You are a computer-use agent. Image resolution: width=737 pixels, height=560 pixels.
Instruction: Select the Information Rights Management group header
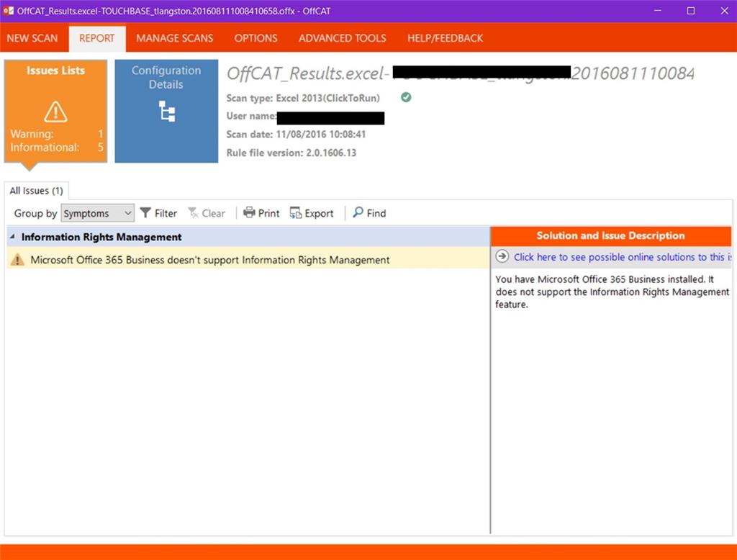[248, 237]
